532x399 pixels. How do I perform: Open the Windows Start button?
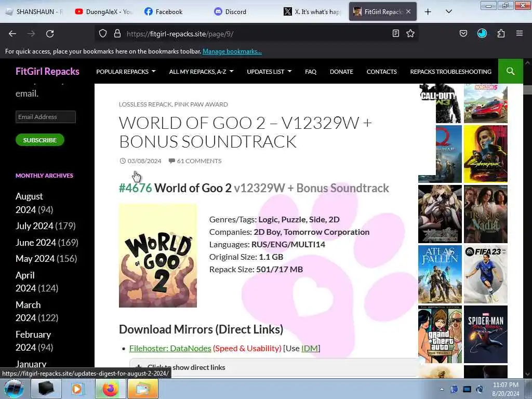point(14,389)
